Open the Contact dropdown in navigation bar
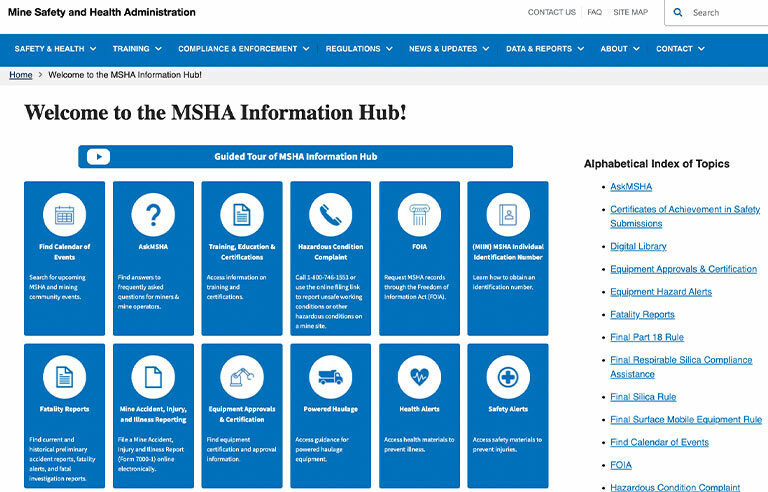This screenshot has width=768, height=492. point(680,49)
